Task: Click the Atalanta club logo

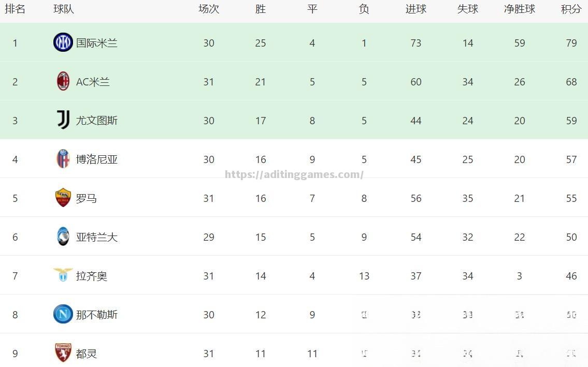Action: (x=63, y=237)
